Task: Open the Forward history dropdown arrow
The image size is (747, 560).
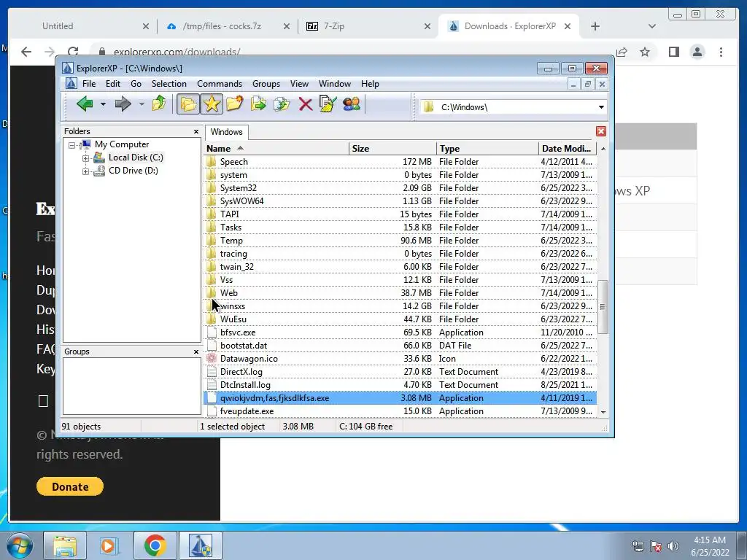Action: 142,104
